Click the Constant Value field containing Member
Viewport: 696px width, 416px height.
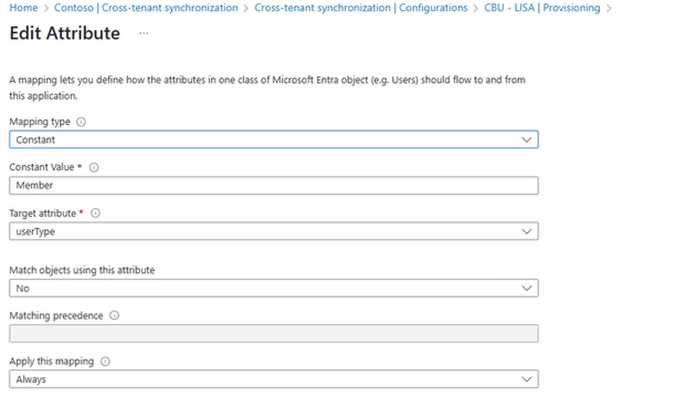(272, 185)
